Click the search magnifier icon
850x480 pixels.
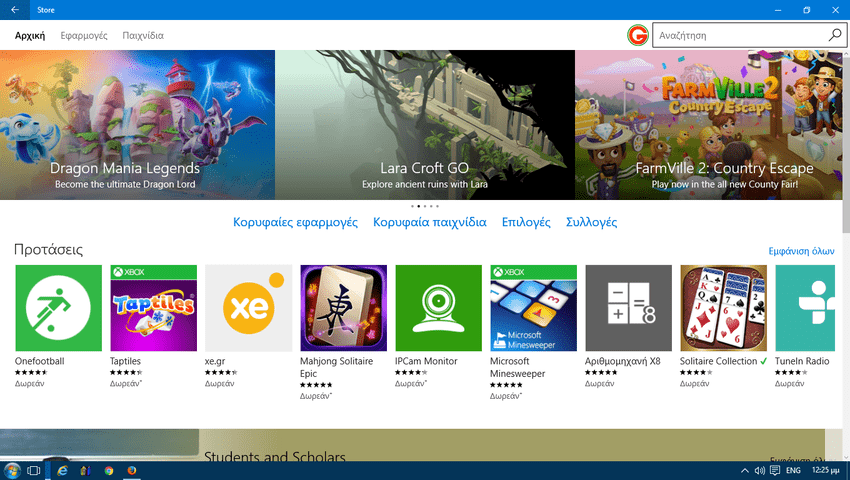(835, 35)
